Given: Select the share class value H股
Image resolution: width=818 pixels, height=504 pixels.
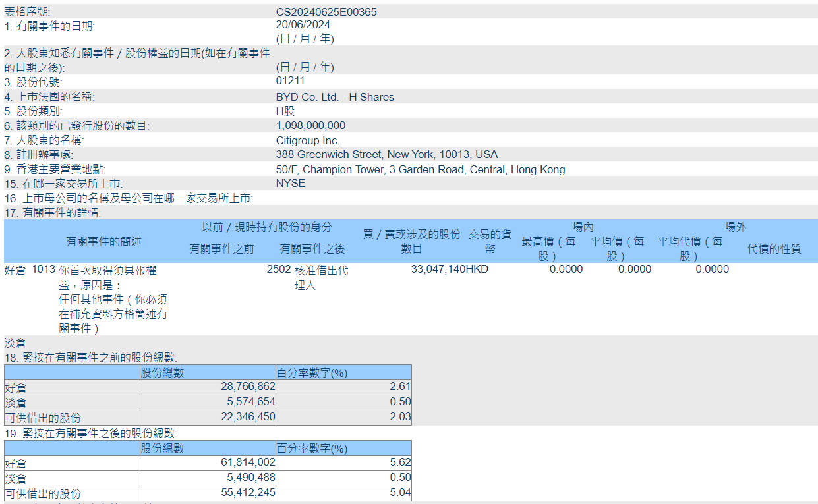Looking at the screenshot, I should pos(285,111).
